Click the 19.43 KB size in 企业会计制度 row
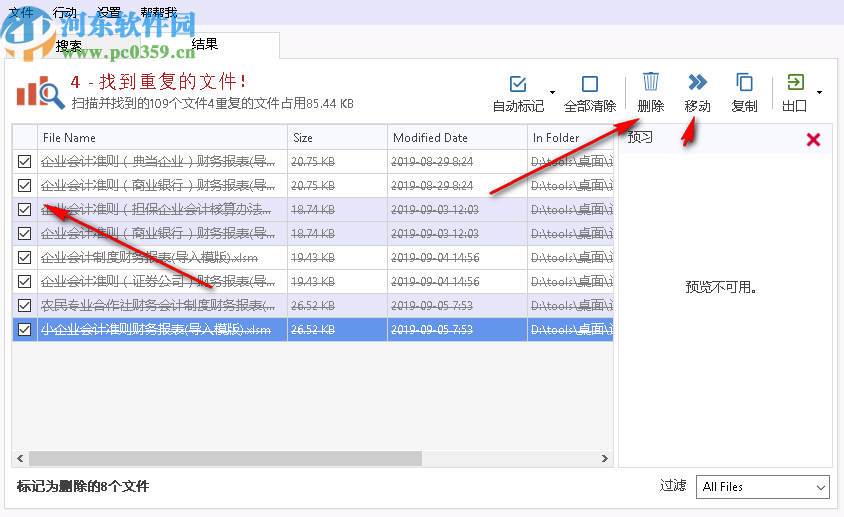 coord(313,257)
